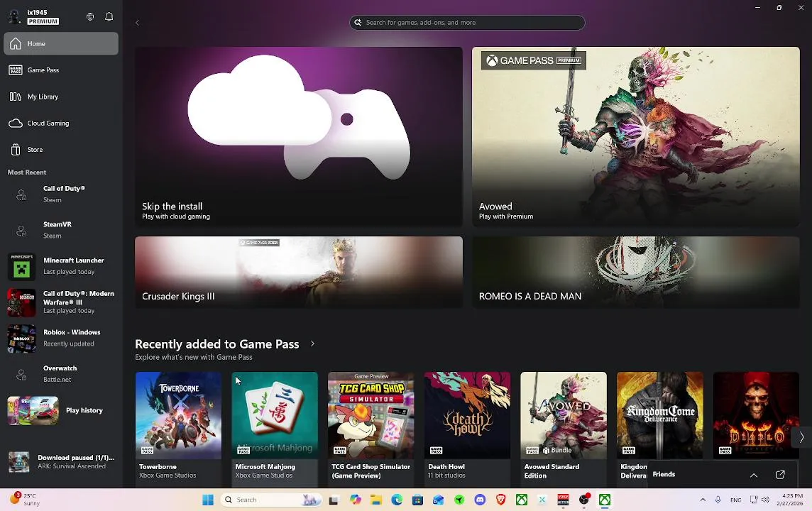Open the Store section
The image size is (812, 511).
(61, 150)
